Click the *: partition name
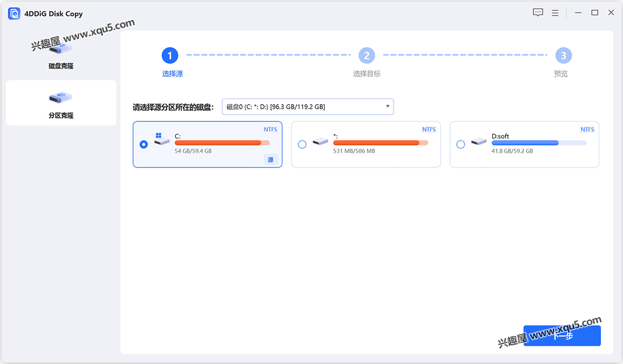The height and width of the screenshot is (364, 623). coord(335,136)
